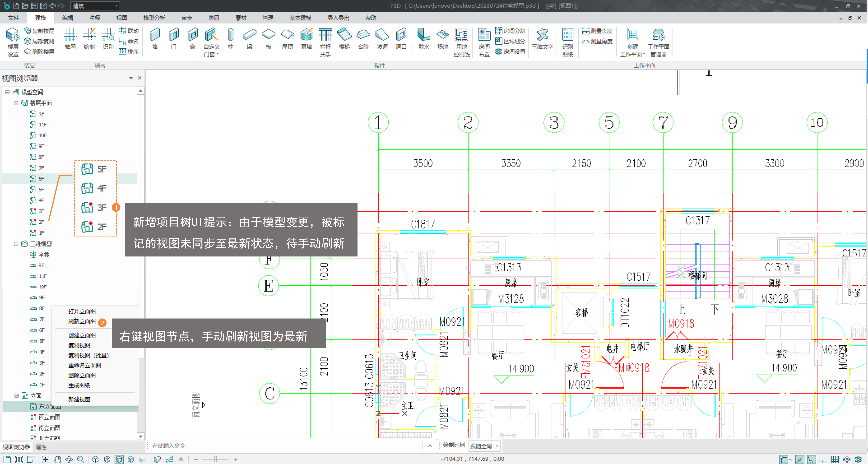Collapse the 楼层平面 tree node
Screen dimensions: 868x464
click(16, 103)
